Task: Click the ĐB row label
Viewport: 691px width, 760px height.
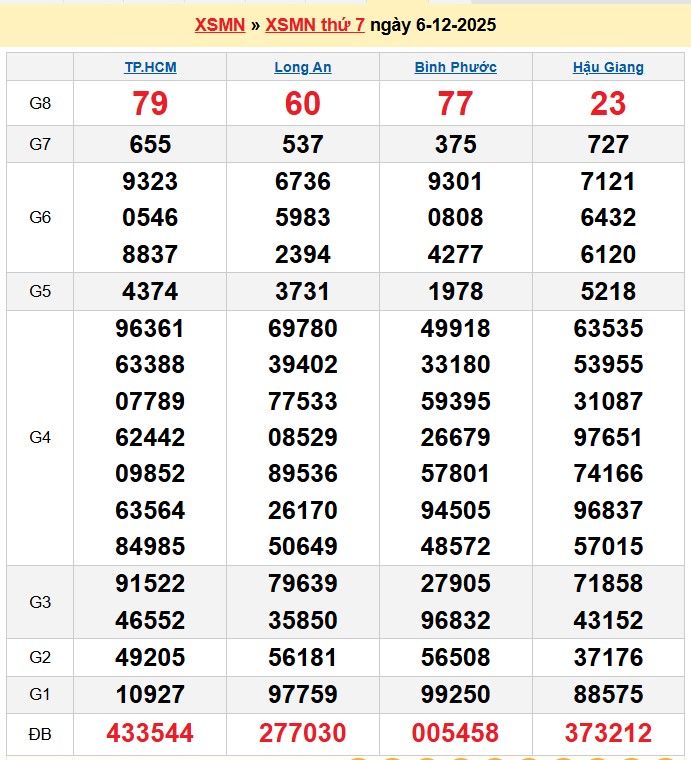Action: 40,733
